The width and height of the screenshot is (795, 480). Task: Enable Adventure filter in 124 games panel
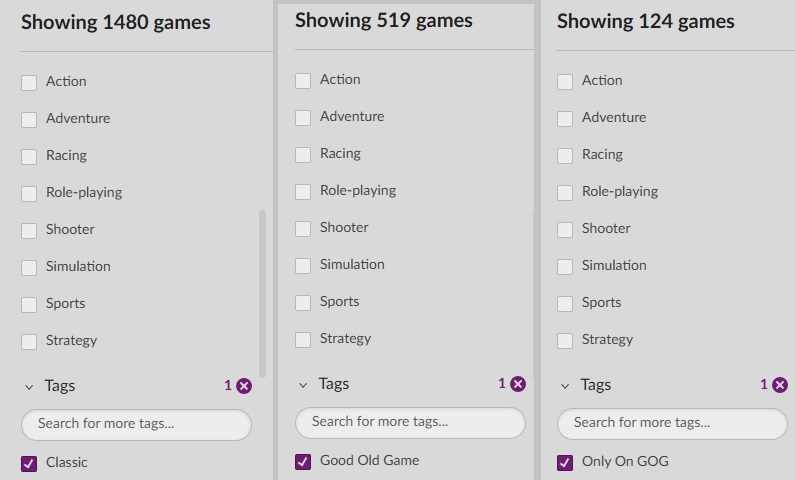point(565,119)
